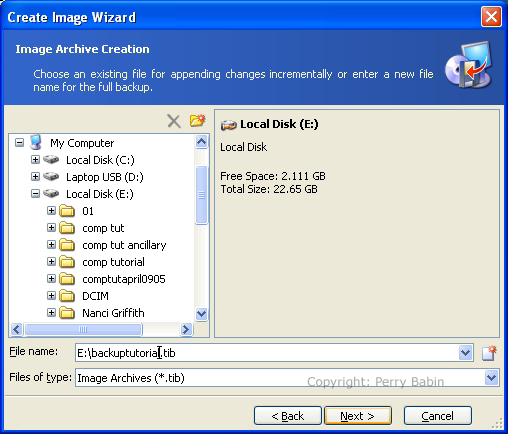Collapse the Local Disk (E:) node
Viewport: 508px width, 434px height.
tap(35, 194)
